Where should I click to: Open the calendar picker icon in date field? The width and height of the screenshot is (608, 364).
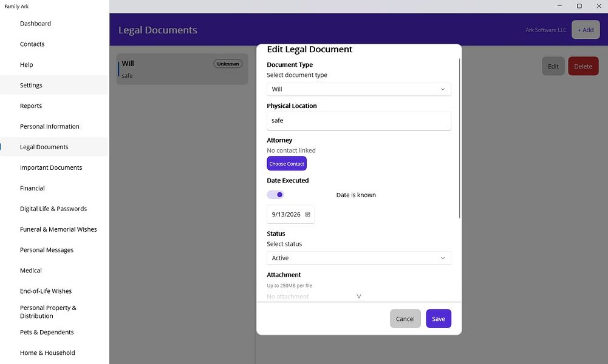307,215
